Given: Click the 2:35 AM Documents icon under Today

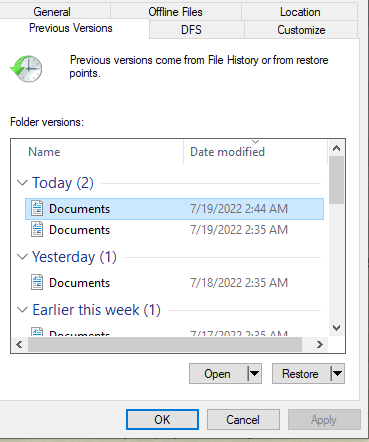Looking at the screenshot, I should [x=37, y=229].
